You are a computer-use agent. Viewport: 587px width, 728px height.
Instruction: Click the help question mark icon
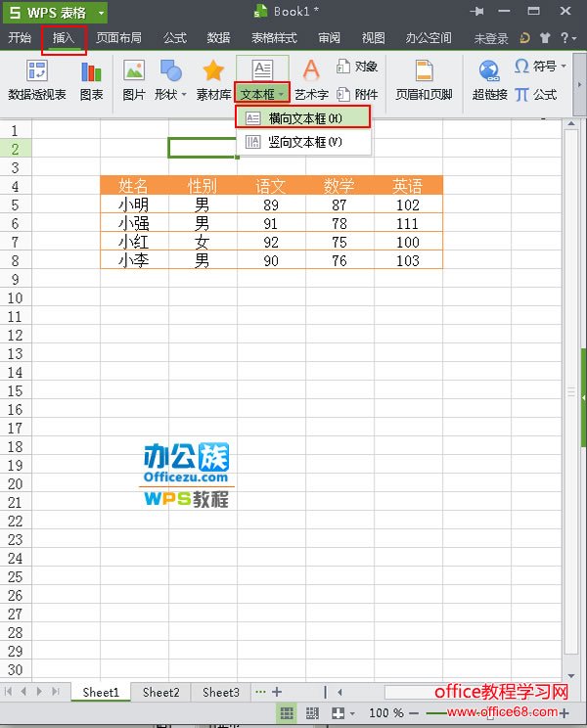pyautogui.click(x=564, y=37)
